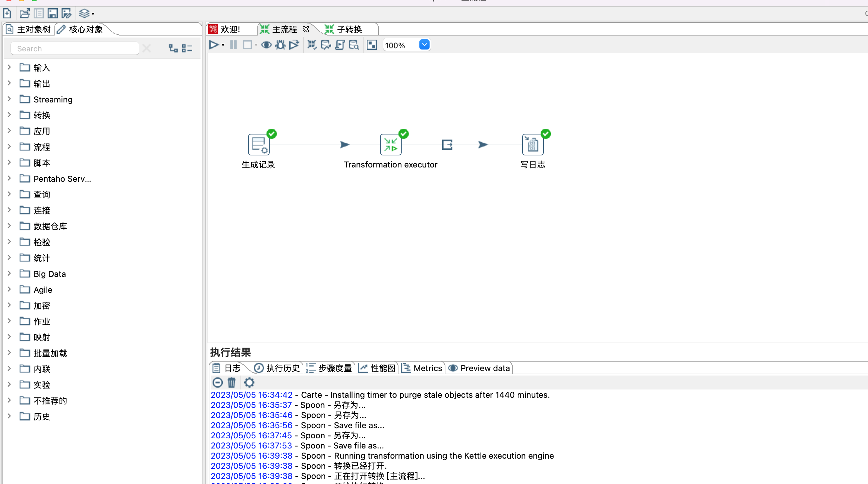Expand the 输入 folder in the tree
Viewport: 868px width, 484px height.
pyautogui.click(x=9, y=67)
